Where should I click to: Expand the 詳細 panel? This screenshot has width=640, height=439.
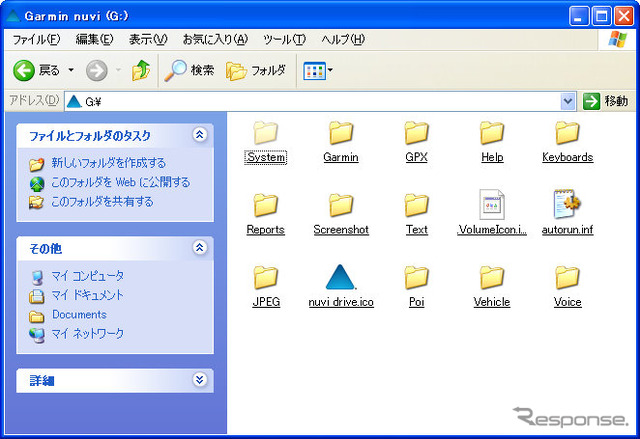(x=200, y=380)
